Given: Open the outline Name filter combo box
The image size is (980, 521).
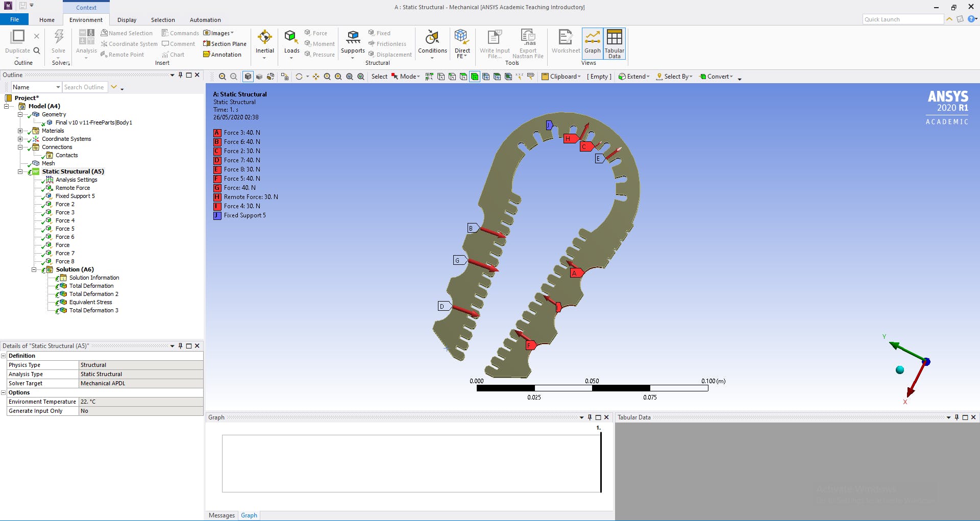Looking at the screenshot, I should click(x=36, y=87).
